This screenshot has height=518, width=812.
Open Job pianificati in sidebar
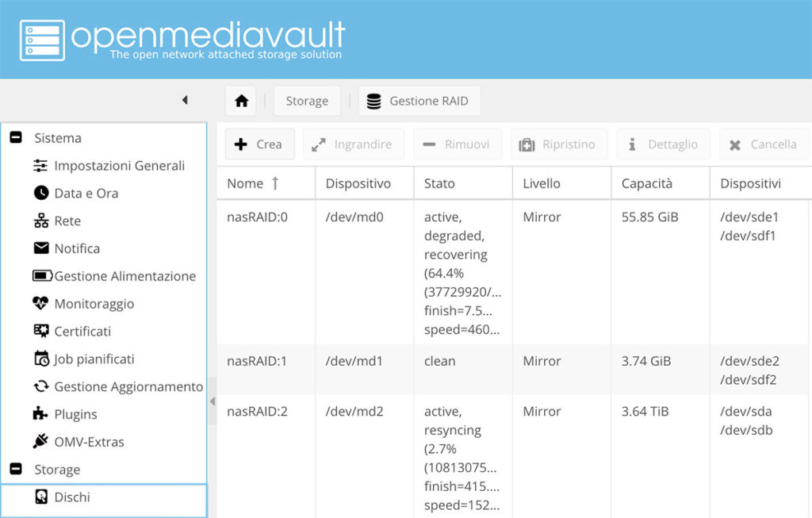click(x=94, y=359)
